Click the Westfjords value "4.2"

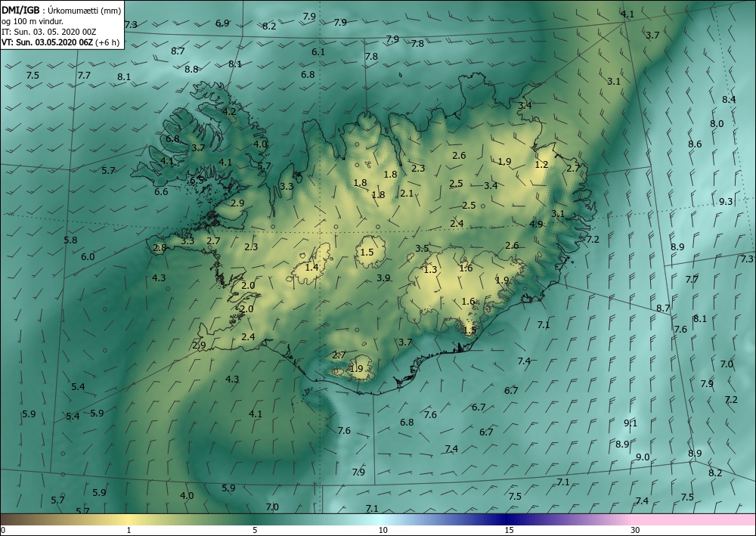(230, 111)
